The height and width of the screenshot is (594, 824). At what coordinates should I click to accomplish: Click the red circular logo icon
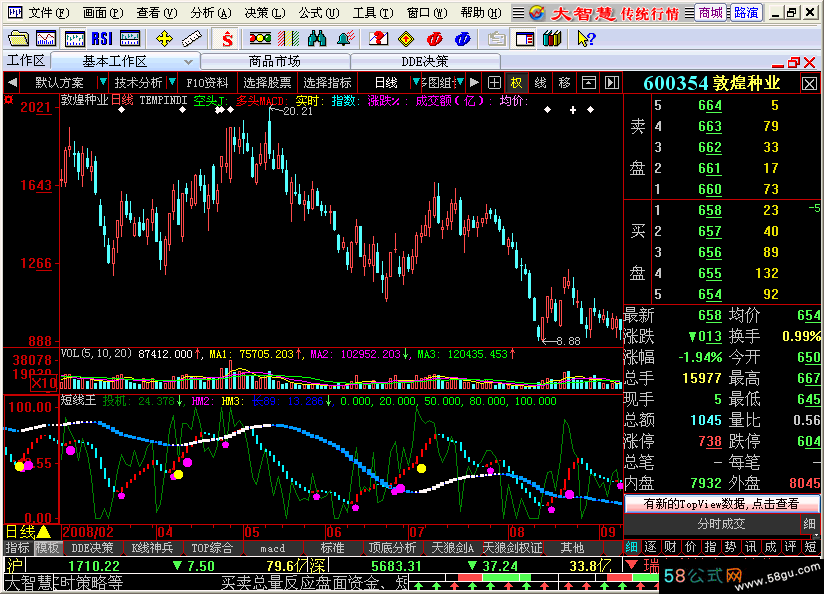pos(435,38)
